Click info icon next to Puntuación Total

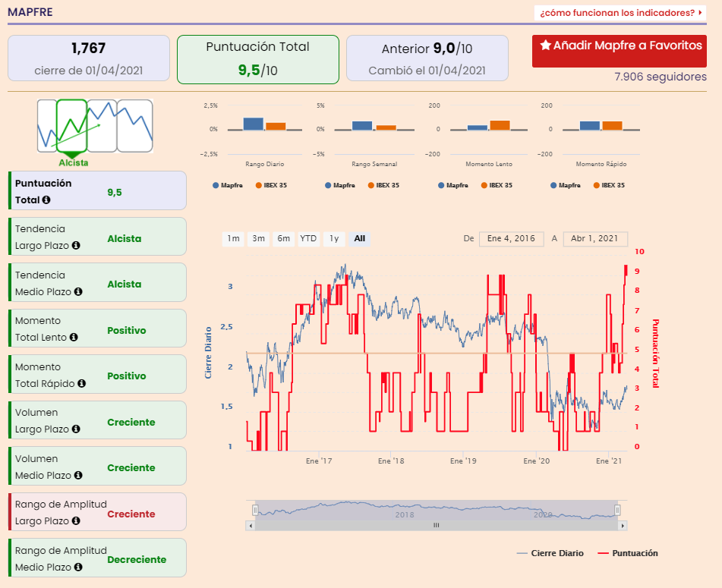46,200
